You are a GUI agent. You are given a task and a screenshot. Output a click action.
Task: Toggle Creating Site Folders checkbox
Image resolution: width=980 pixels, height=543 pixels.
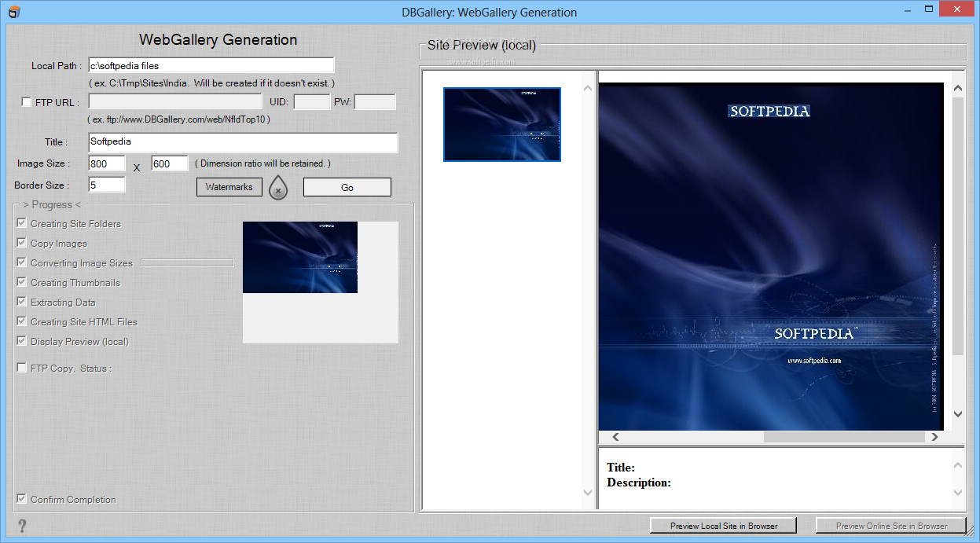(x=22, y=223)
